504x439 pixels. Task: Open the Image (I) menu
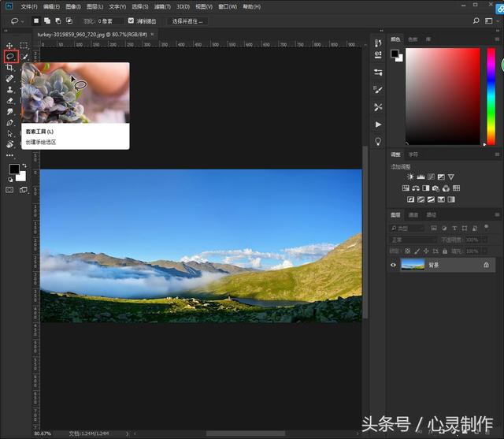[x=73, y=6]
